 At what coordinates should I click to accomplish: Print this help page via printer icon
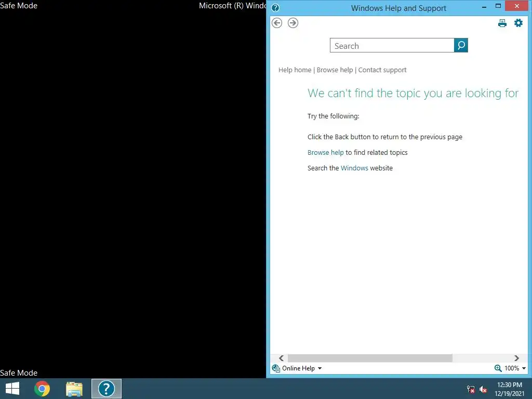(502, 23)
